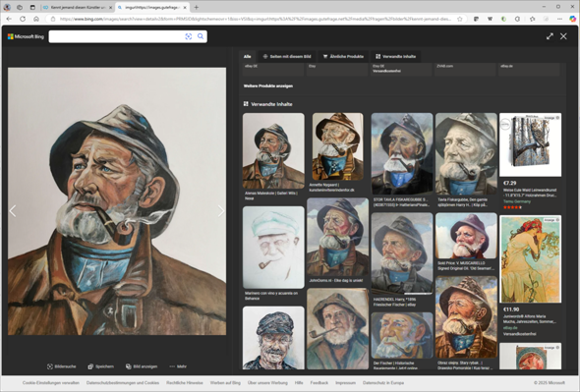
Task: Click Weitere Produkte anzeigen link
Action: (x=268, y=85)
